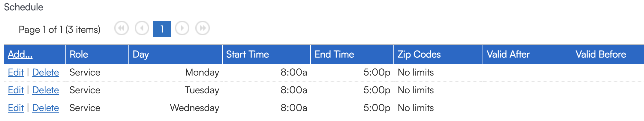Delete the Tuesday schedule entry
The height and width of the screenshot is (121, 644).
[46, 90]
